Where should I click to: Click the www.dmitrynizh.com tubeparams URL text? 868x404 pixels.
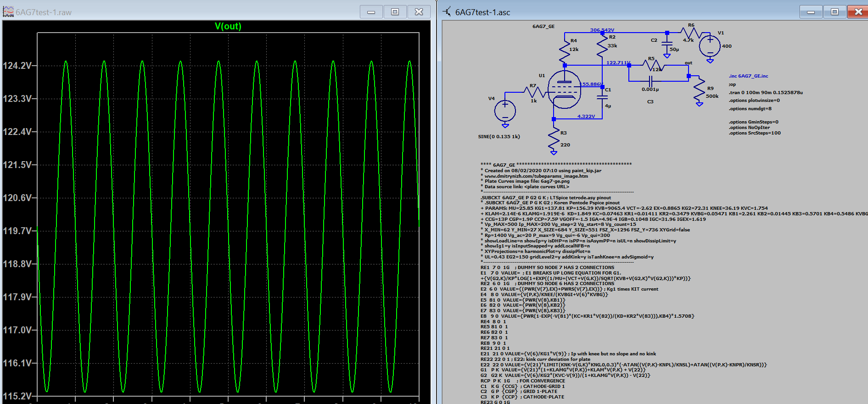coord(536,176)
